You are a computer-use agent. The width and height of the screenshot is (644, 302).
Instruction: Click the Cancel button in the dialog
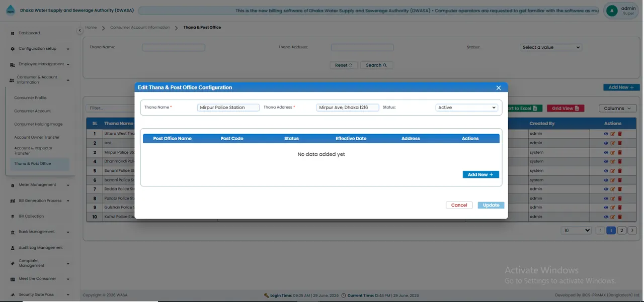click(x=459, y=205)
